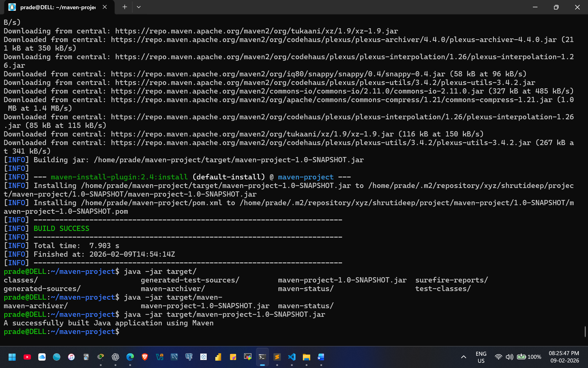588x368 pixels.
Task: Launch Brave browser from taskbar
Action: pyautogui.click(x=145, y=357)
